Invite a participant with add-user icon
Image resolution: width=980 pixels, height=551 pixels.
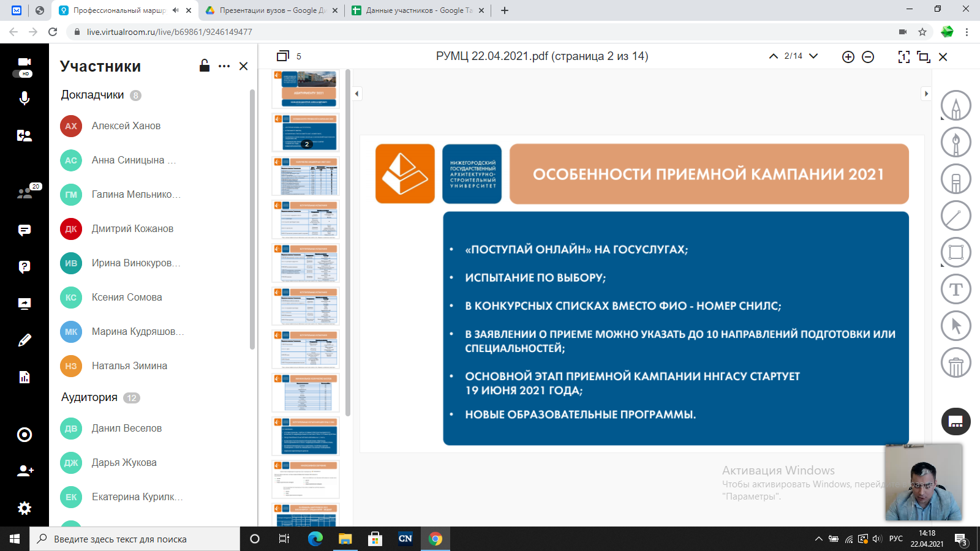(25, 471)
